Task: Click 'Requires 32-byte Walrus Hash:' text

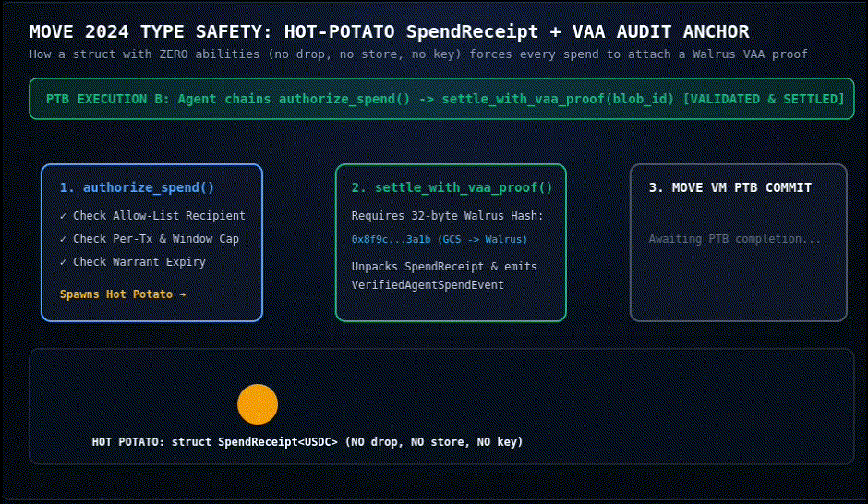Action: pos(447,216)
